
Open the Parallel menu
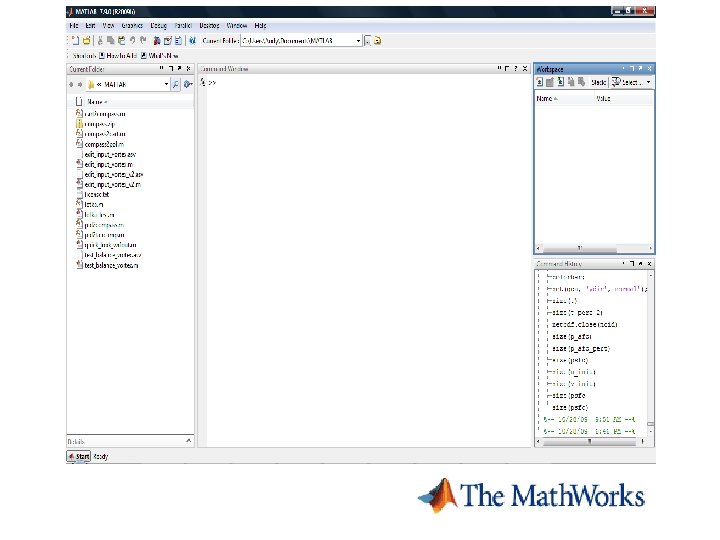[183, 26]
